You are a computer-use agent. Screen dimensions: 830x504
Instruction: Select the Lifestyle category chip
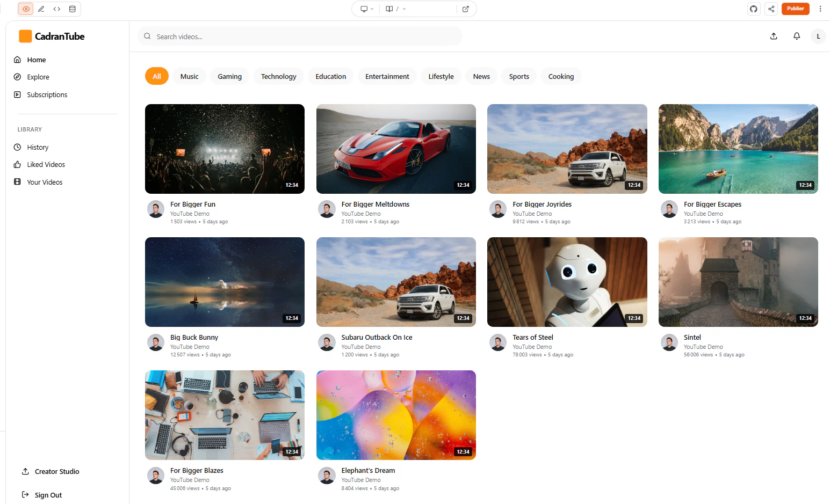(x=441, y=76)
